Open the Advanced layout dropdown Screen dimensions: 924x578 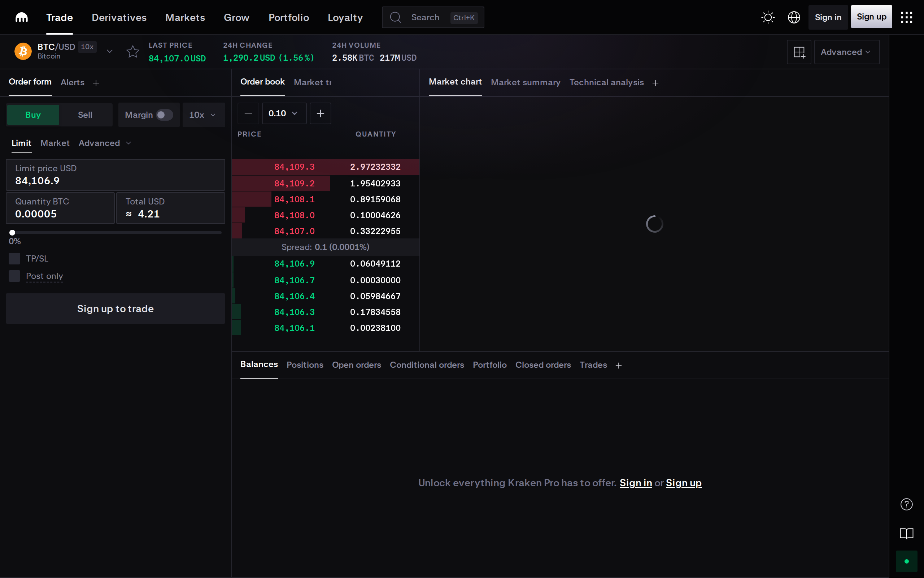pyautogui.click(x=846, y=52)
